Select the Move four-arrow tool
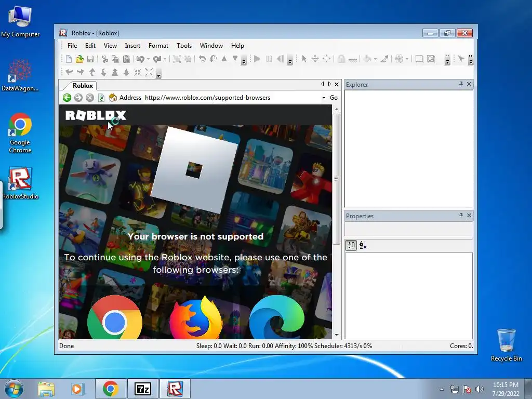532x399 pixels. pos(315,59)
